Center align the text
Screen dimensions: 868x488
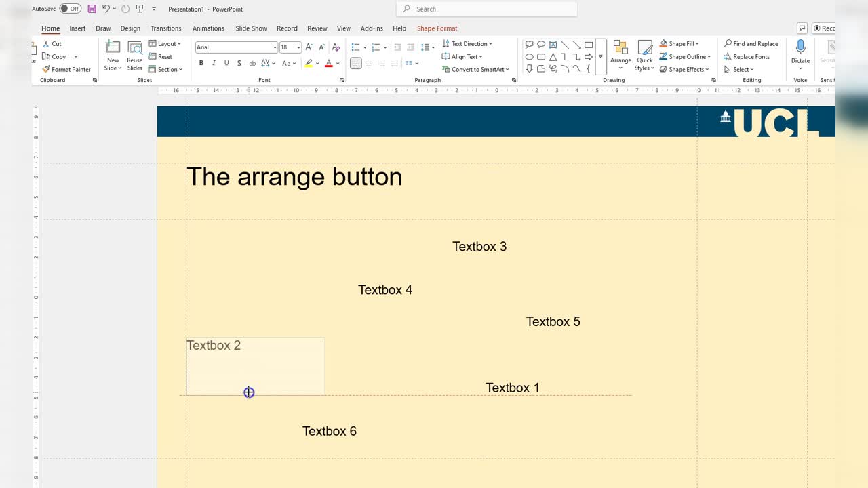click(369, 63)
